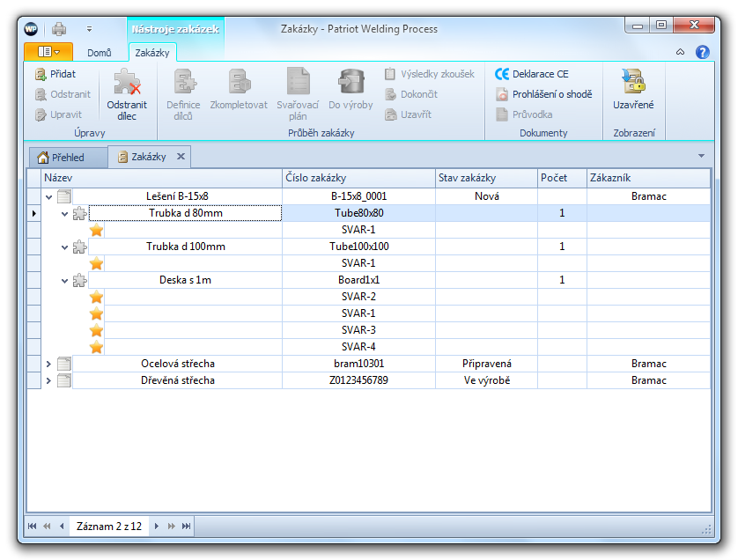738x560 pixels.
Task: Expand the Dřevěná střecha order
Action: point(48,380)
